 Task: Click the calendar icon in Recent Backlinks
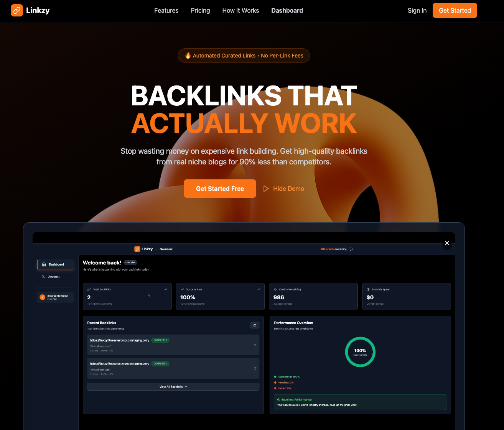255,325
